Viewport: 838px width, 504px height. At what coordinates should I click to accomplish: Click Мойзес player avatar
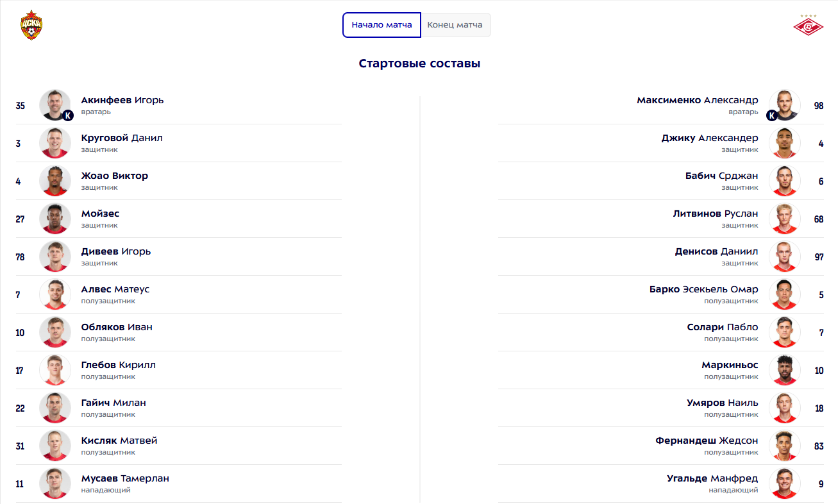pyautogui.click(x=54, y=219)
